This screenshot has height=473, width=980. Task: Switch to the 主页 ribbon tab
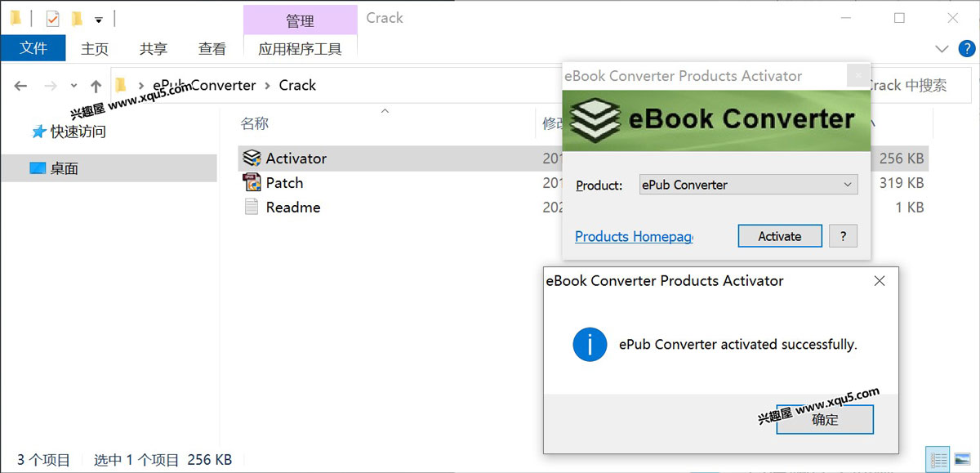pyautogui.click(x=95, y=48)
